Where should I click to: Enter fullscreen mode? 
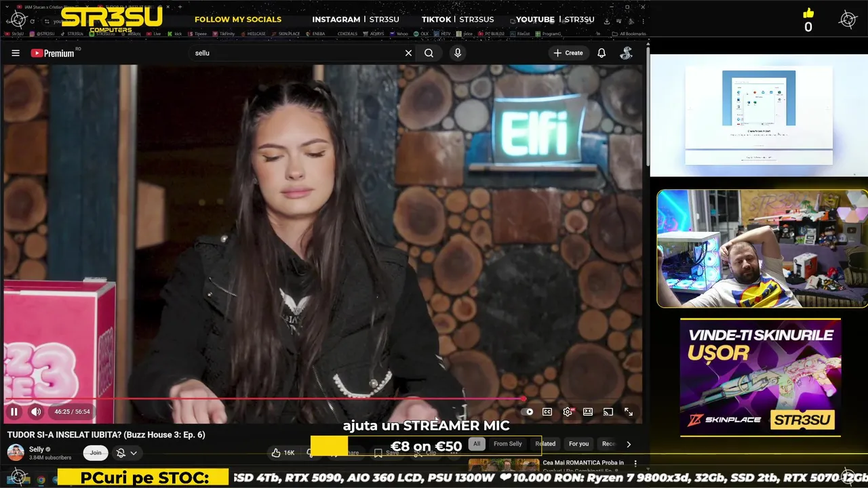point(629,411)
